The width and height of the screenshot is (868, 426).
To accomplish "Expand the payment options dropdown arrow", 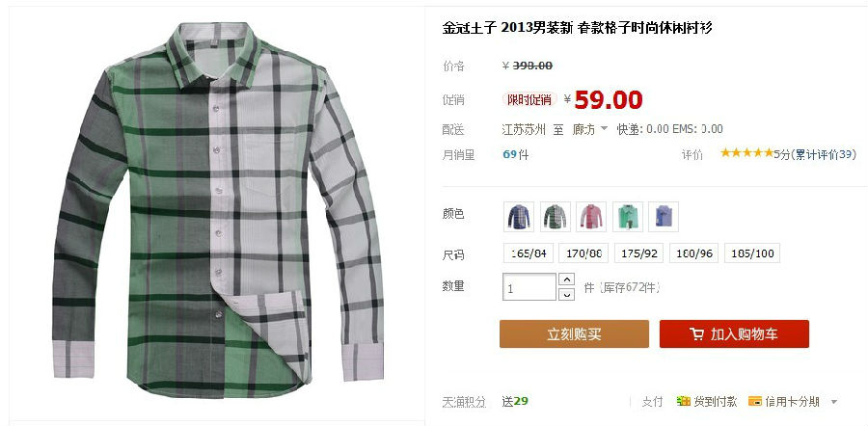I will tap(834, 402).
